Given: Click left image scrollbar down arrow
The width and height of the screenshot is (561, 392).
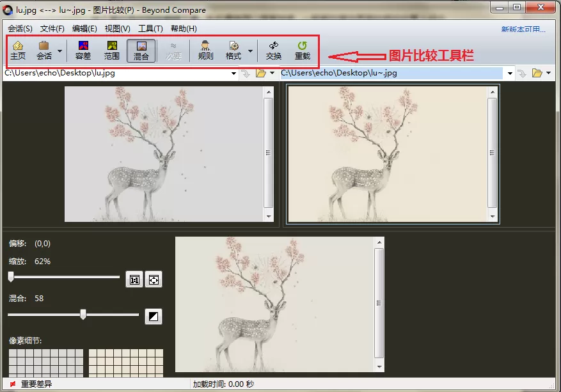Looking at the screenshot, I should 269,216.
